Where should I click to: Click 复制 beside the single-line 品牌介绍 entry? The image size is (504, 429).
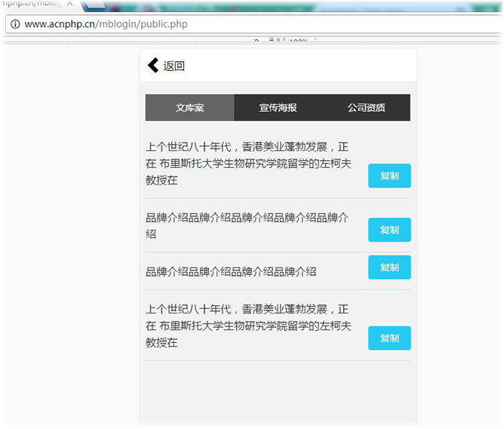[389, 267]
